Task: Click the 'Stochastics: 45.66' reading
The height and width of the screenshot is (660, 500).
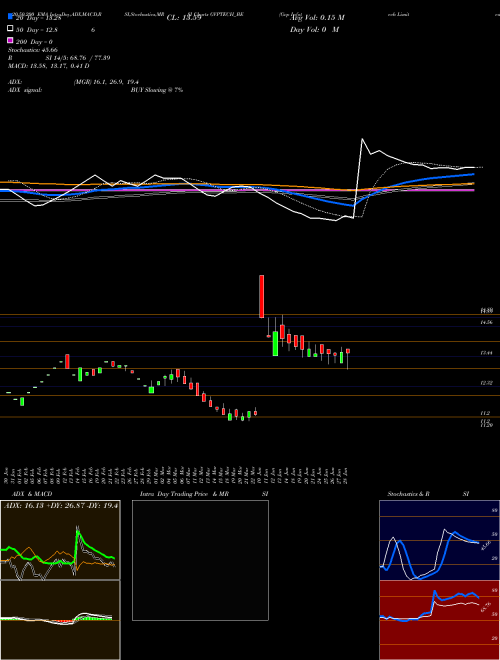Action: coord(33,50)
